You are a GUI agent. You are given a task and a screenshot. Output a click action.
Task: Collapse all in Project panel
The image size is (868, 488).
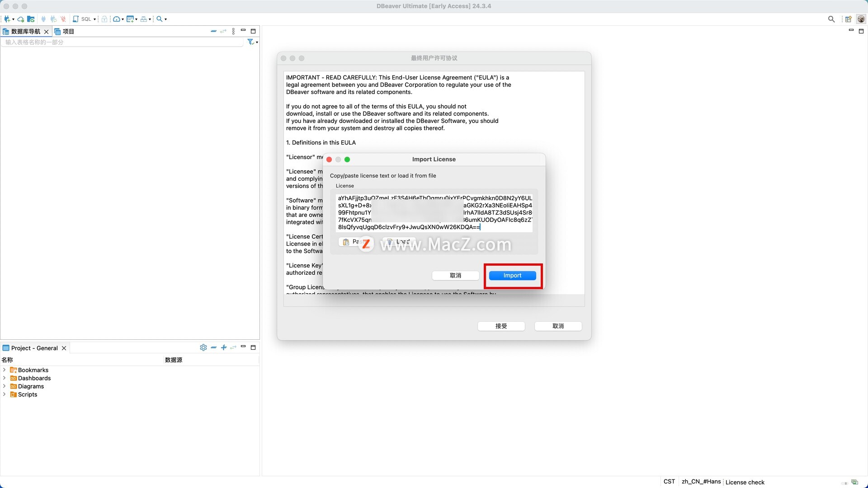tap(213, 347)
